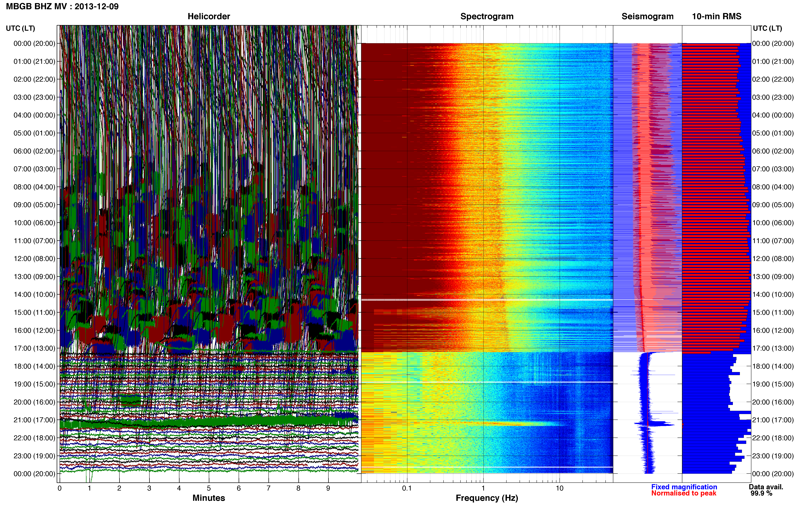Click the '0' tick on the Minutes axis
Image resolution: width=812 pixels, height=508 pixels.
[59, 488]
